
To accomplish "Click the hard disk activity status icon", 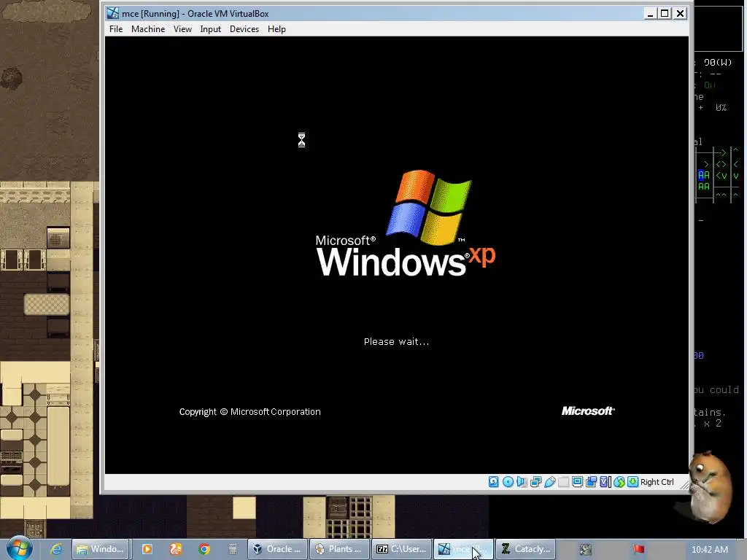I will pyautogui.click(x=494, y=482).
